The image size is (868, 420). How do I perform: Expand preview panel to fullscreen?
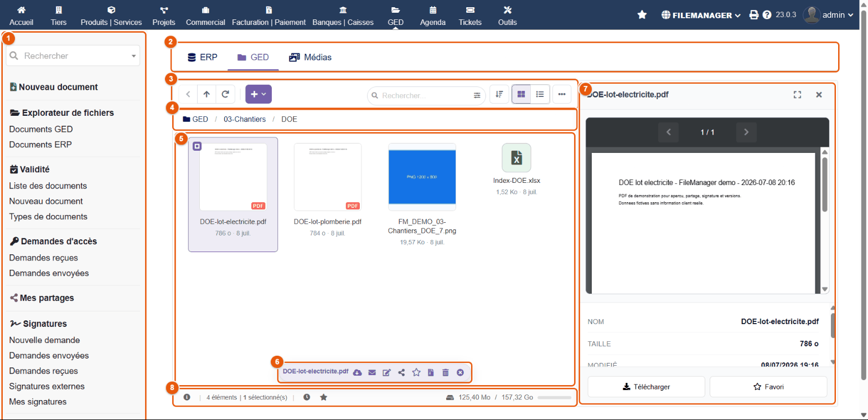pyautogui.click(x=797, y=95)
